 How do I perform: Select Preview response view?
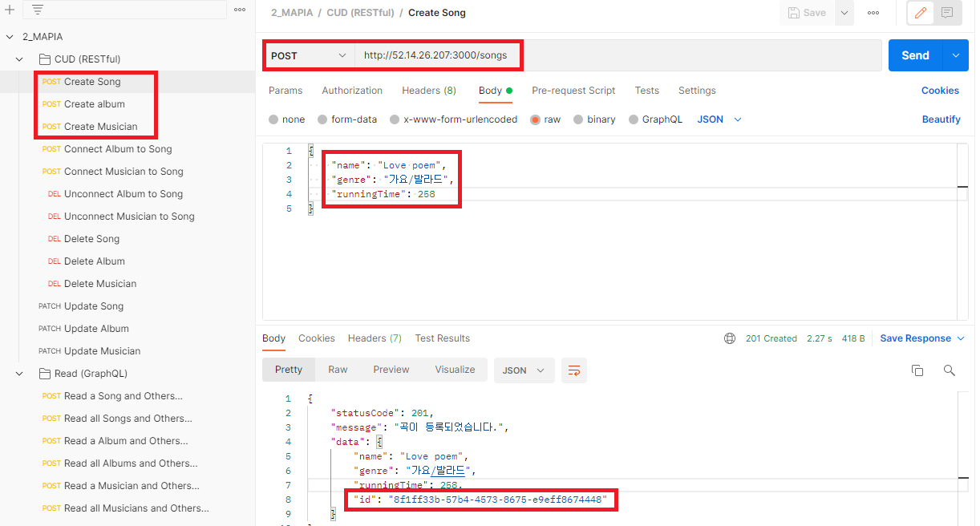(391, 370)
